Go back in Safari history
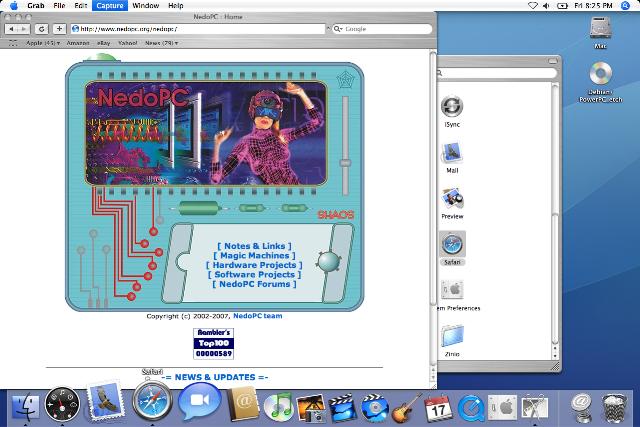640x427 pixels. (x=11, y=29)
